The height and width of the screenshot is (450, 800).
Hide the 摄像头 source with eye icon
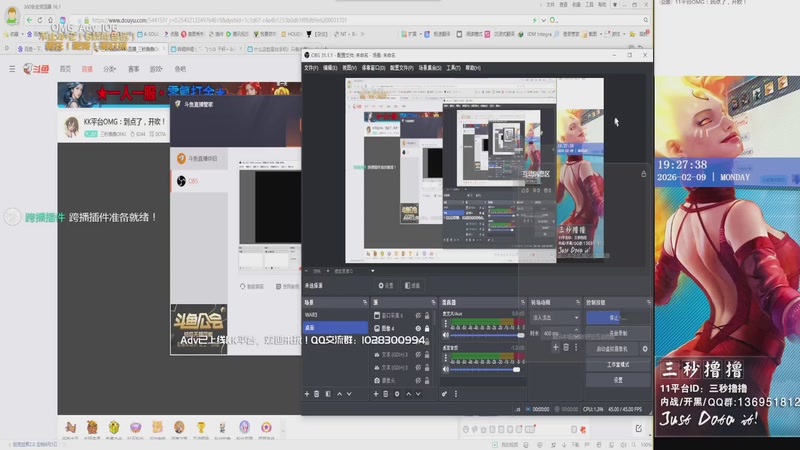(418, 380)
